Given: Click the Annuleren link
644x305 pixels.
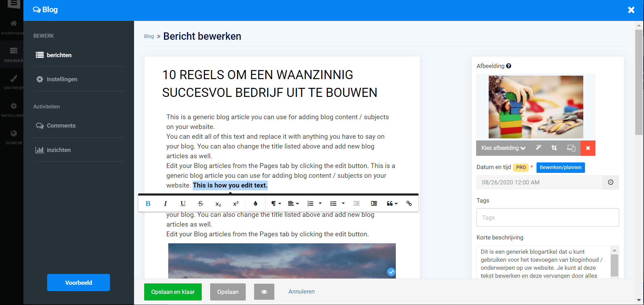Looking at the screenshot, I should coord(302,291).
